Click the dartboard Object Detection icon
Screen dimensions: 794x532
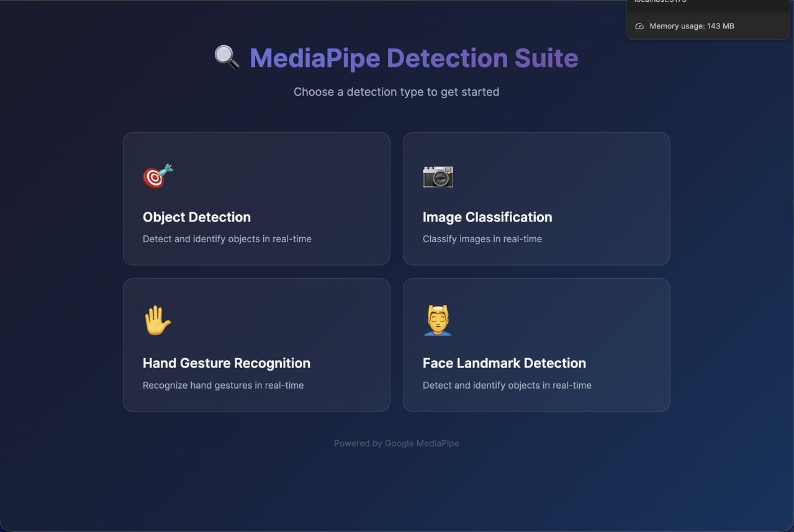tap(158, 176)
